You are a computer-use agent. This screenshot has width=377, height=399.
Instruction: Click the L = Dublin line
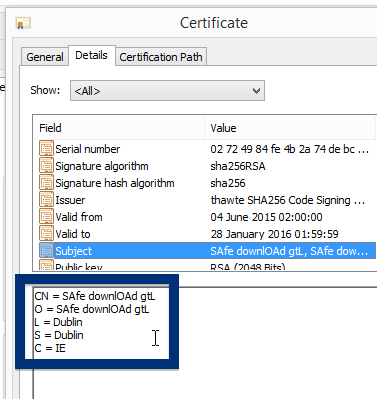pos(58,322)
